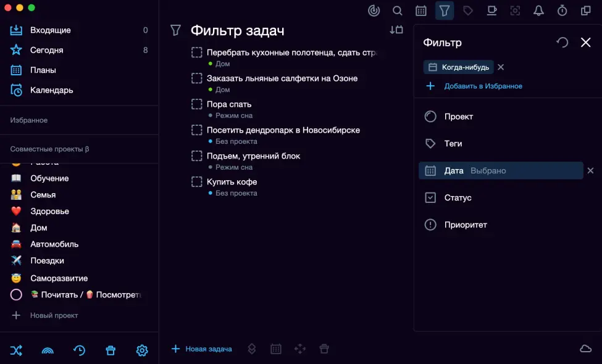Open the settings gear in bottom bar
Screen dimensions: 602x364
point(142,350)
